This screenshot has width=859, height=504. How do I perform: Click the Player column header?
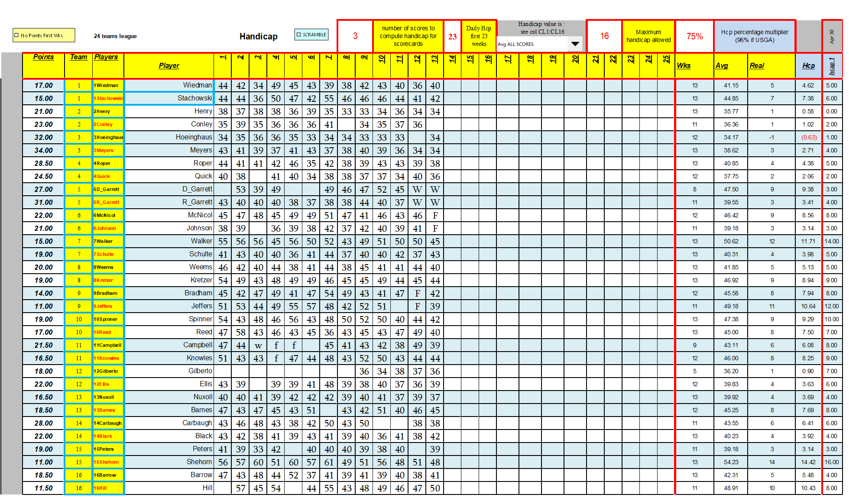pyautogui.click(x=169, y=66)
